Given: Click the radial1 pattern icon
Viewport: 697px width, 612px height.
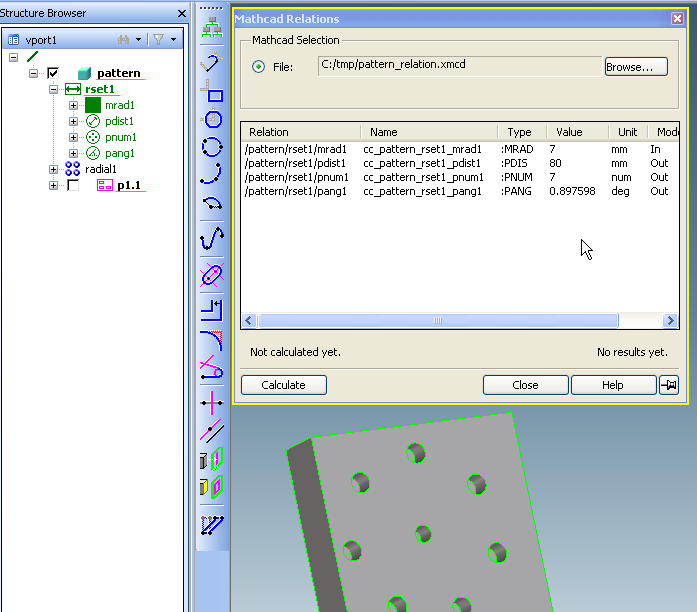Looking at the screenshot, I should coord(72,169).
